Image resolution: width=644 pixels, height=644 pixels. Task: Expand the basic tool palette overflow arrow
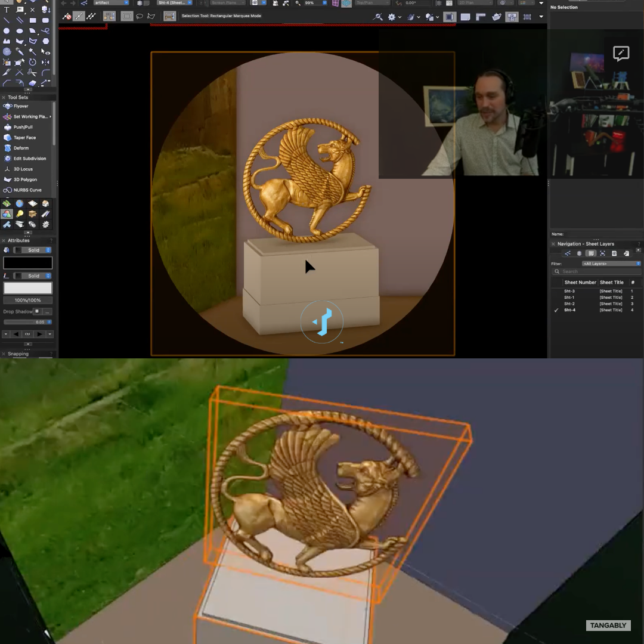[27, 89]
